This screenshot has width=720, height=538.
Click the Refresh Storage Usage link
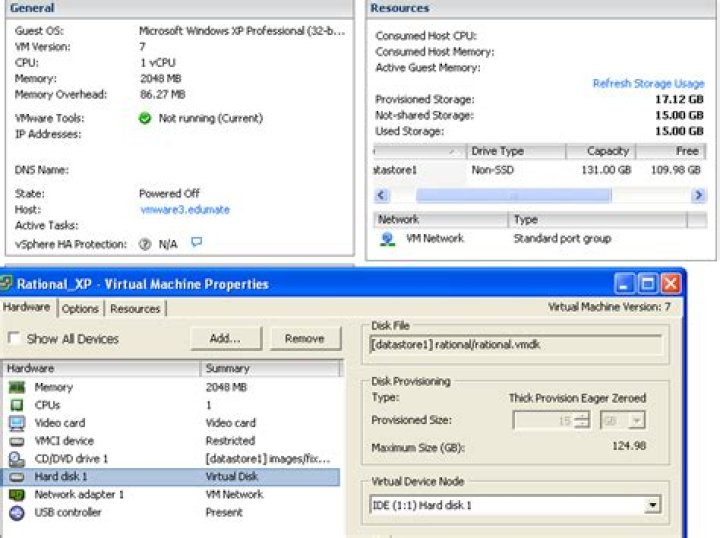[648, 84]
